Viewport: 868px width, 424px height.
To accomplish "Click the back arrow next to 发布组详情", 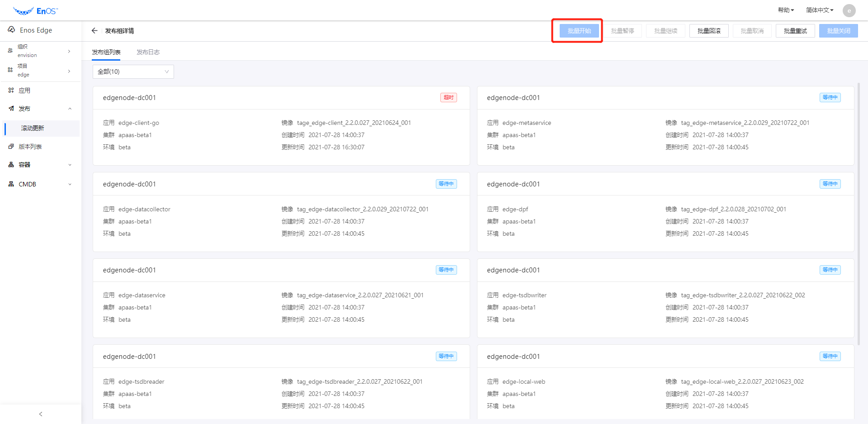I will click(94, 30).
